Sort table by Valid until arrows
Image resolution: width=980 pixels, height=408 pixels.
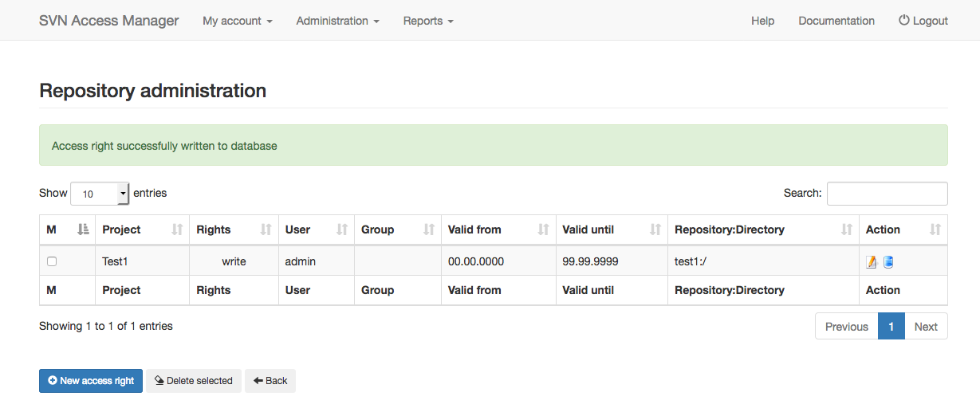coord(655,229)
